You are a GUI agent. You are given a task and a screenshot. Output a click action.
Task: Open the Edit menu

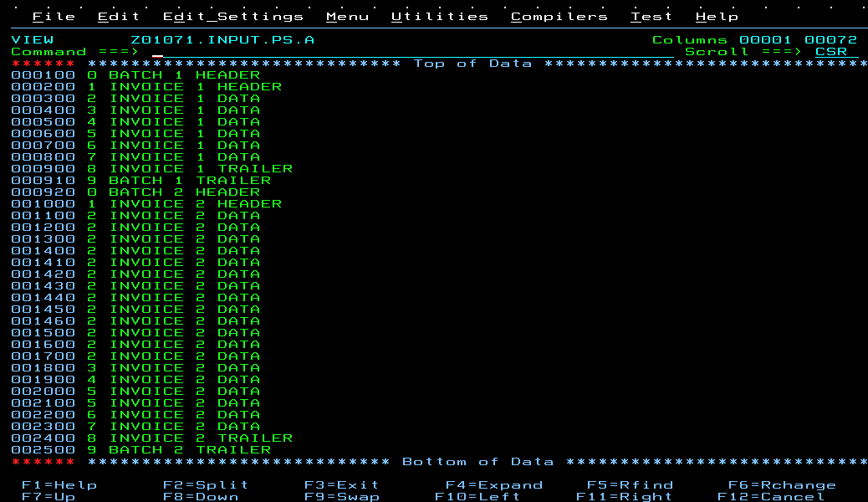(x=119, y=15)
